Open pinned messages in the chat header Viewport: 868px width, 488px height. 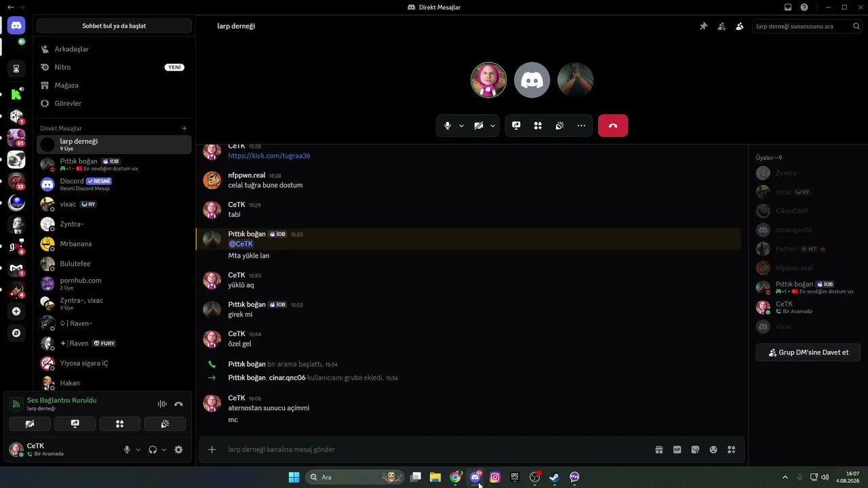point(703,26)
